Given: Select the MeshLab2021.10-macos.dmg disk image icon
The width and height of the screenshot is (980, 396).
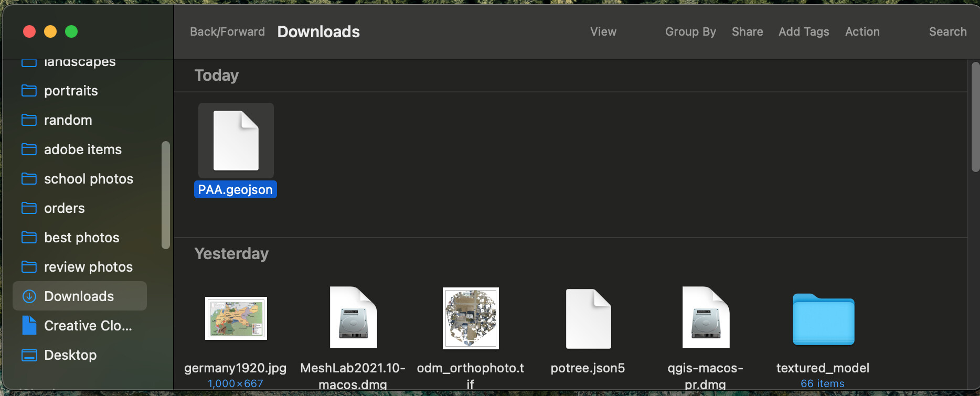Looking at the screenshot, I should tap(353, 318).
